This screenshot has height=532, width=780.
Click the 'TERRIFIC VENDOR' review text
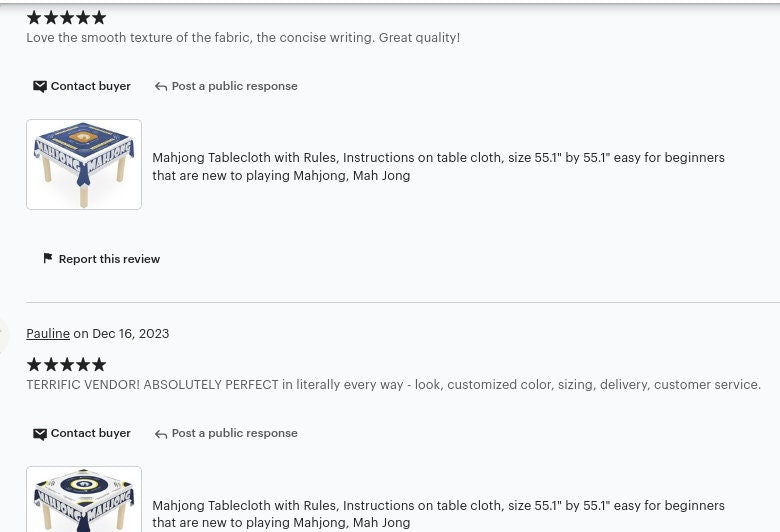(x=393, y=385)
